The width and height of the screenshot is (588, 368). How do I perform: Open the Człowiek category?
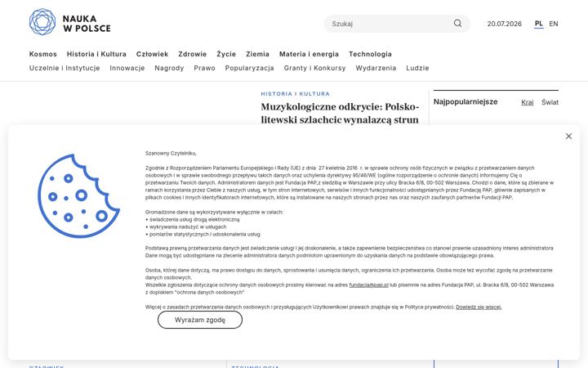click(152, 54)
